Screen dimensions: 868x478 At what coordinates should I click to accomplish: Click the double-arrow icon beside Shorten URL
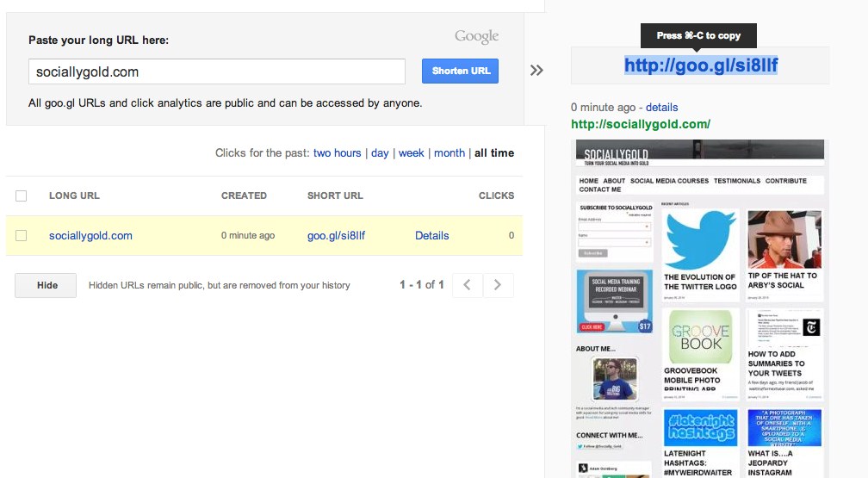[x=536, y=71]
